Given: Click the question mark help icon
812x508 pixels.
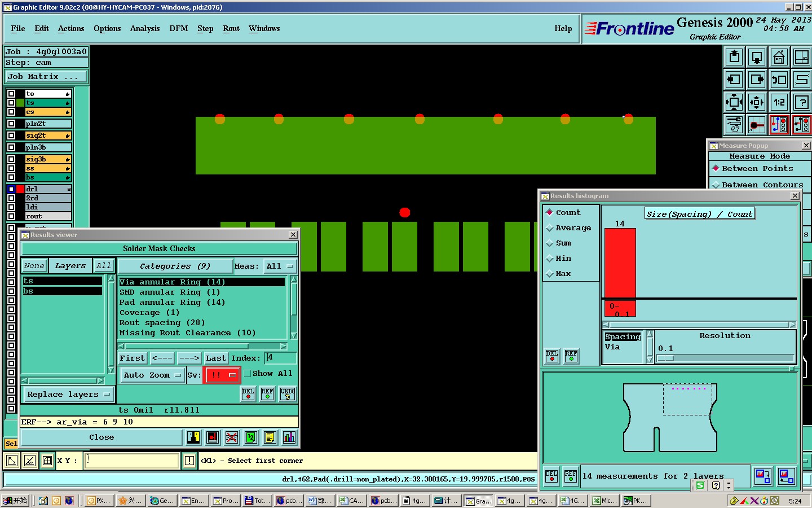Looking at the screenshot, I should point(801,102).
